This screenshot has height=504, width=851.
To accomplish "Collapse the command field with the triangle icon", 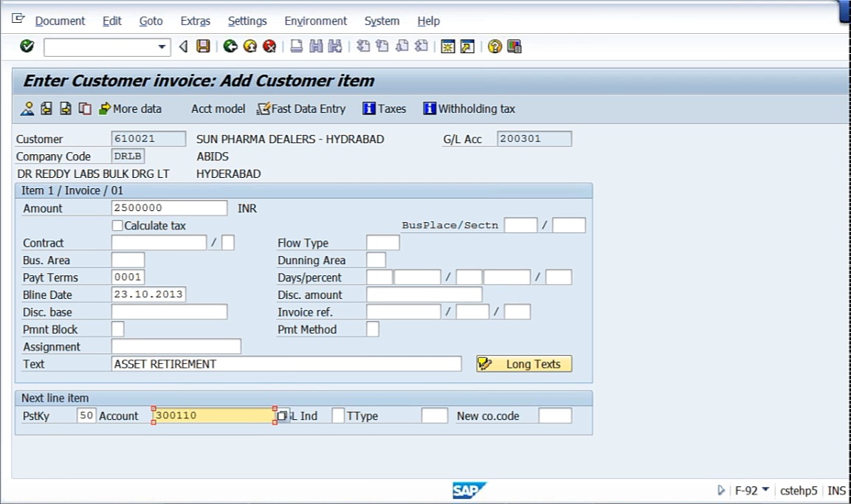I will pyautogui.click(x=184, y=46).
